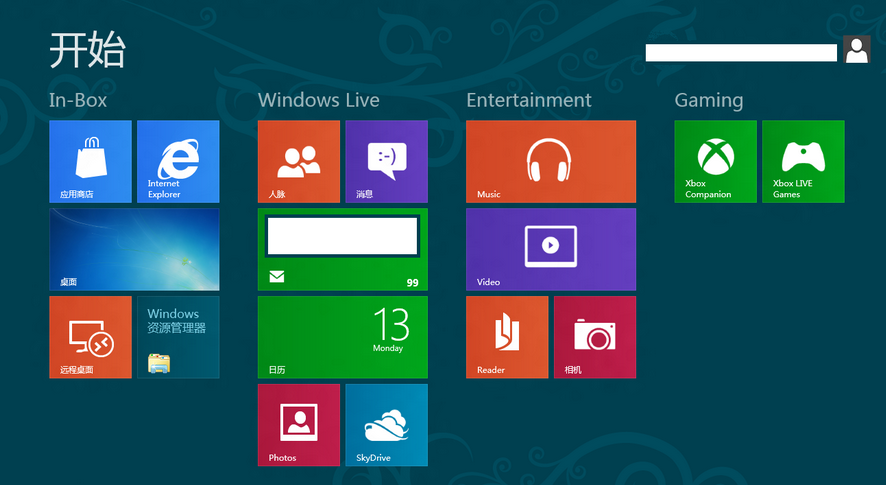Open the Xbox Companion tile
The height and width of the screenshot is (485, 886).
coord(715,162)
